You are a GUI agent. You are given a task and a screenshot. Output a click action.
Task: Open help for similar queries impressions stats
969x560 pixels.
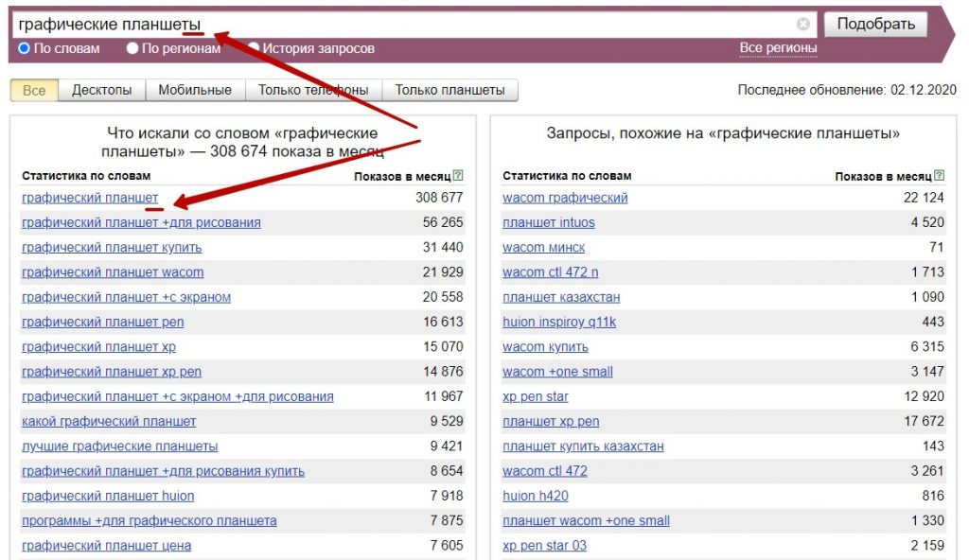click(x=940, y=175)
